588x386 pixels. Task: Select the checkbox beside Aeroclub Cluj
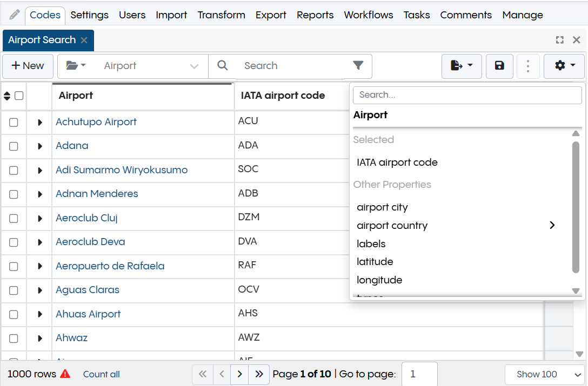[14, 218]
